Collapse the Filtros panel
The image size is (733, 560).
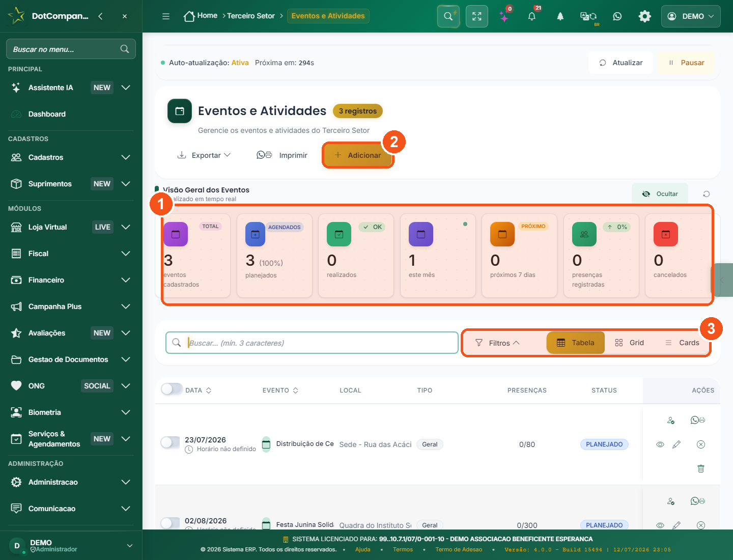497,343
